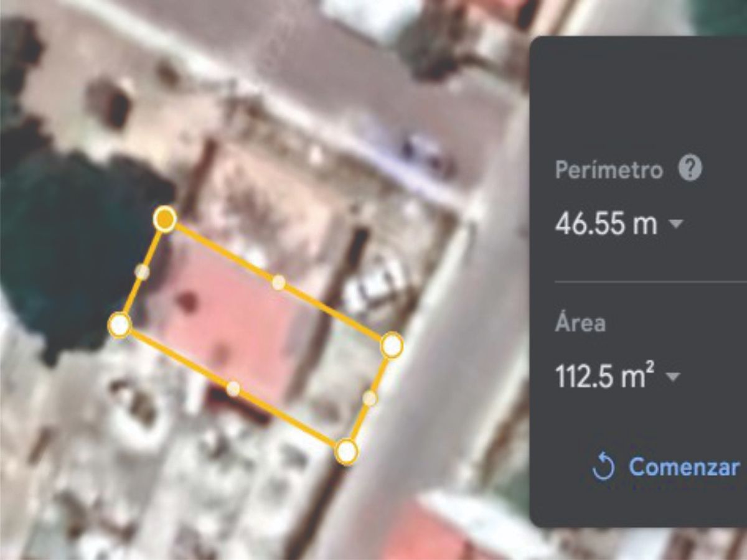Click the Área label

[580, 322]
